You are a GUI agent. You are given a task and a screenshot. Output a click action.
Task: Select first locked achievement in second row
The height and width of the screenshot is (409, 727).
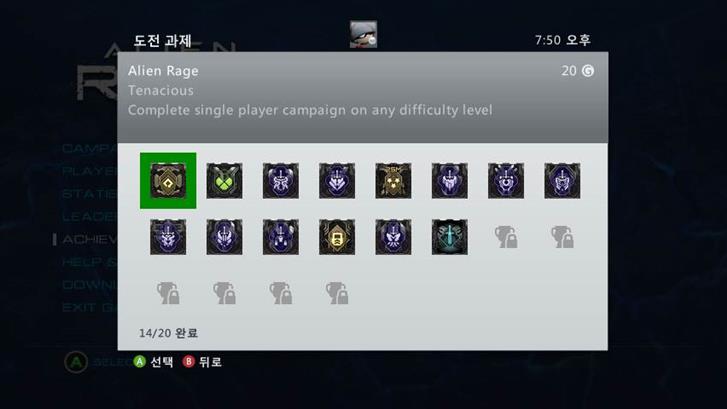[x=506, y=237]
